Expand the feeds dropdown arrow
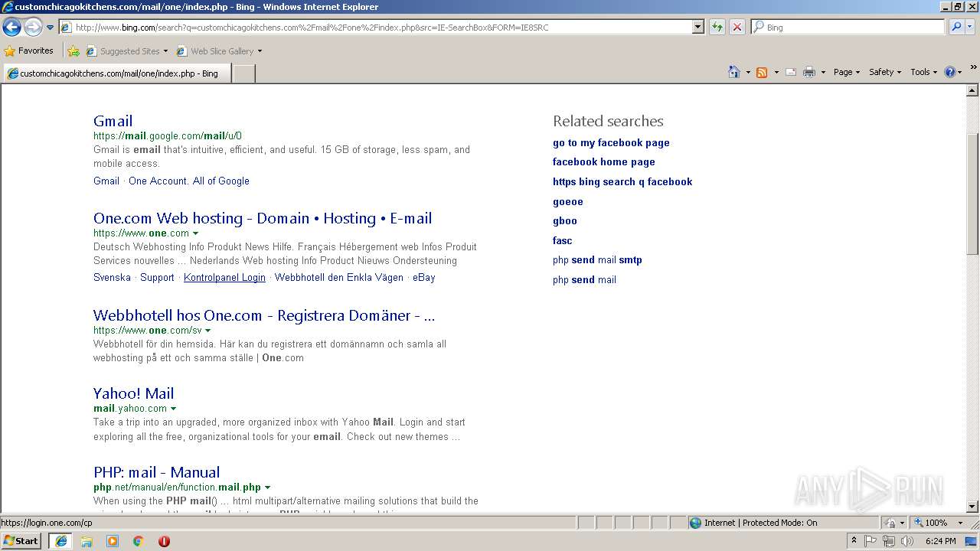The height and width of the screenshot is (551, 980). pyautogui.click(x=776, y=72)
